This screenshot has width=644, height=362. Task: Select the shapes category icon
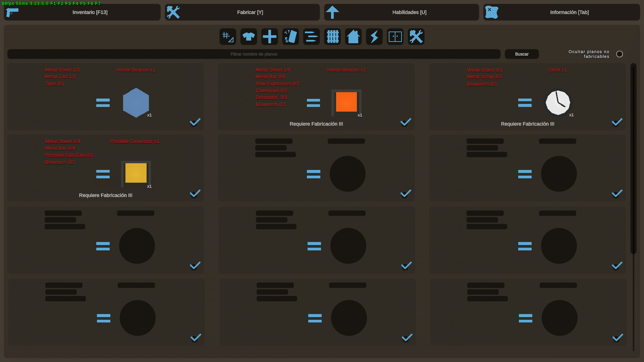pyautogui.click(x=228, y=37)
